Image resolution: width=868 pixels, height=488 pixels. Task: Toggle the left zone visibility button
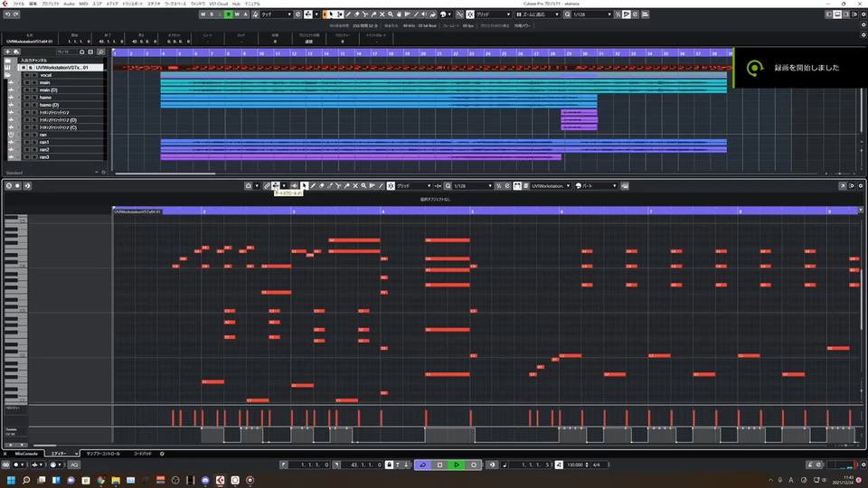coord(829,14)
